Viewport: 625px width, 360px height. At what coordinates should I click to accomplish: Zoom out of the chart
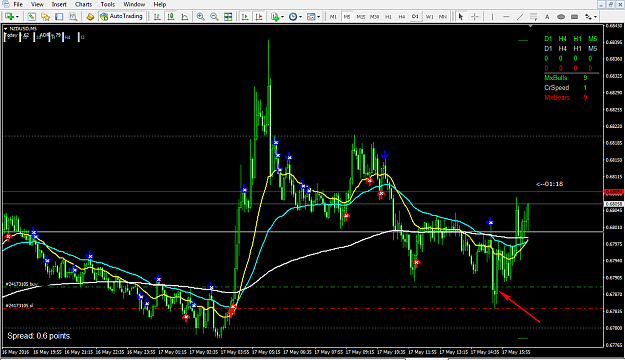click(x=214, y=17)
